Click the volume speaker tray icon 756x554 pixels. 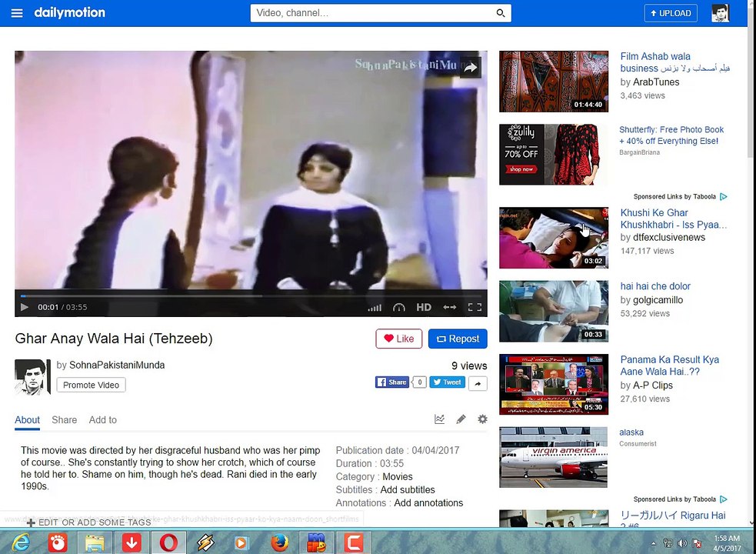[682, 543]
